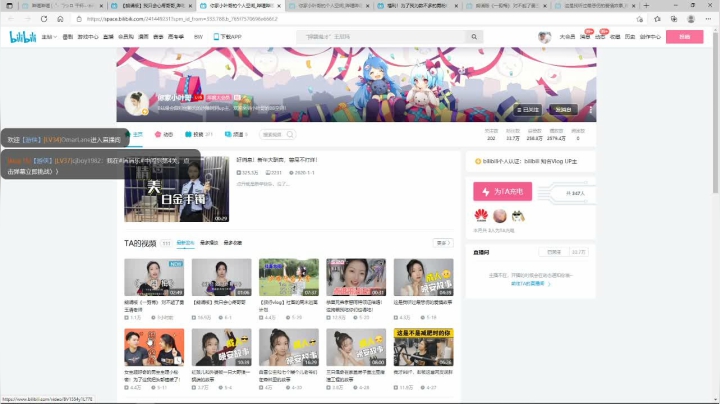
Task: Focus the bilibili header search field
Action: point(381,37)
